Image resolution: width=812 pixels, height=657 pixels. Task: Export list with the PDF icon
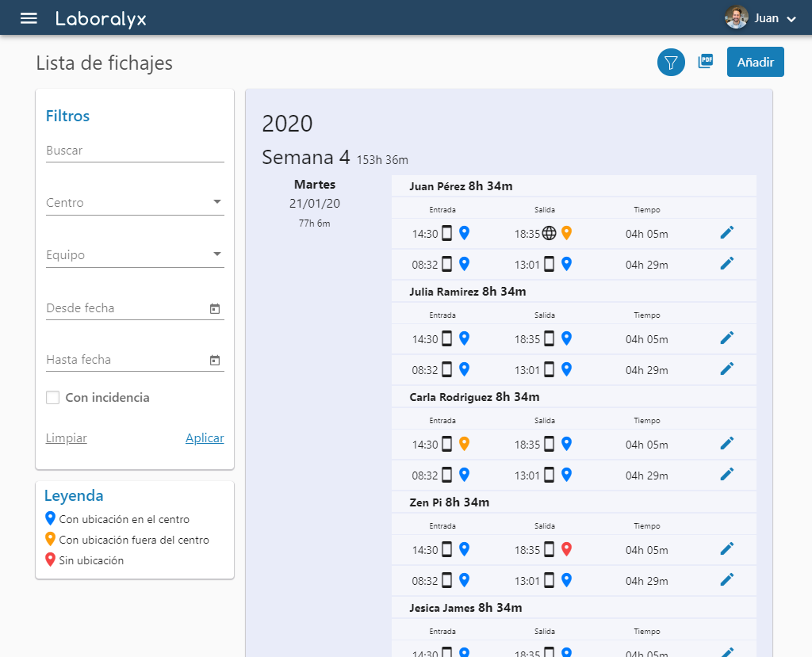pyautogui.click(x=706, y=61)
